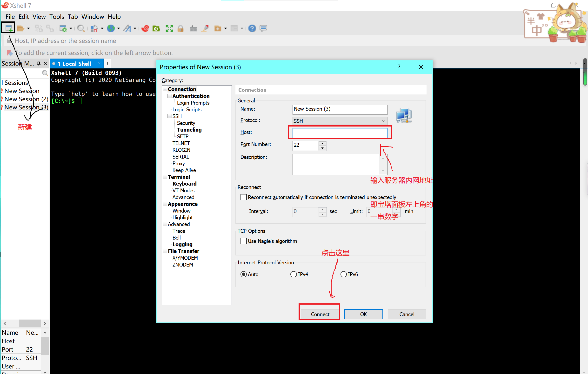This screenshot has height=374, width=588.
Task: Click the Font toolbar icon
Action: (127, 29)
